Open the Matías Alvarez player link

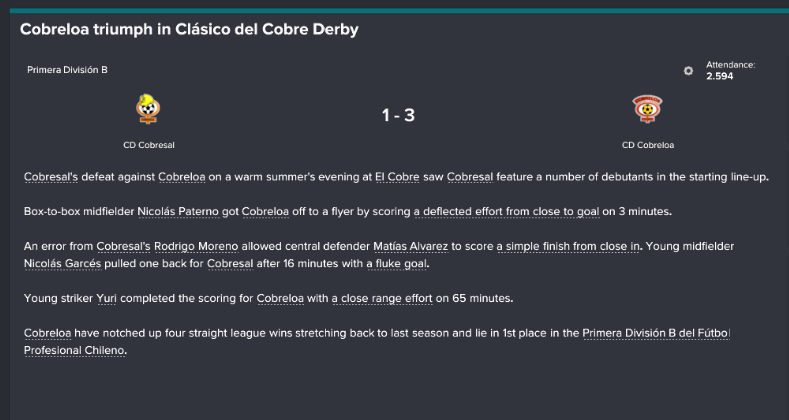(x=410, y=246)
